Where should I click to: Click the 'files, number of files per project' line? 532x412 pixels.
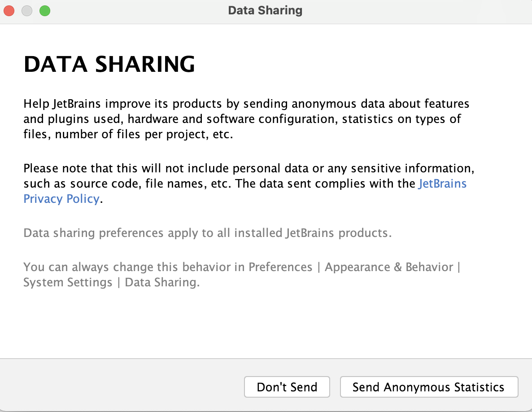128,134
